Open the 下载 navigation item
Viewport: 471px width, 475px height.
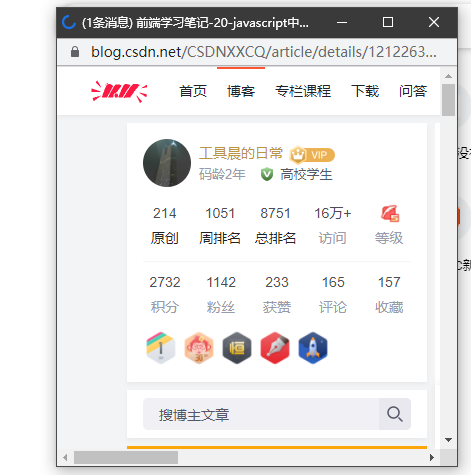365,91
